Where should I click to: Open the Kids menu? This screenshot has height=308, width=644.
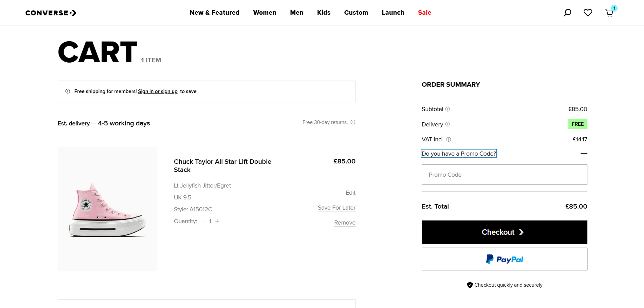click(x=324, y=13)
